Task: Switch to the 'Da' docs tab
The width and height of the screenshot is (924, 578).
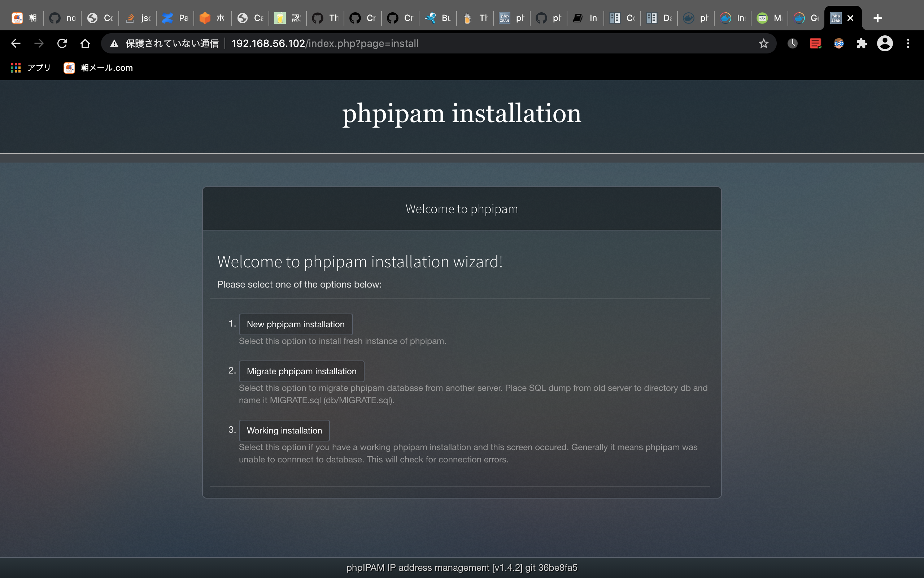Action: [x=659, y=18]
